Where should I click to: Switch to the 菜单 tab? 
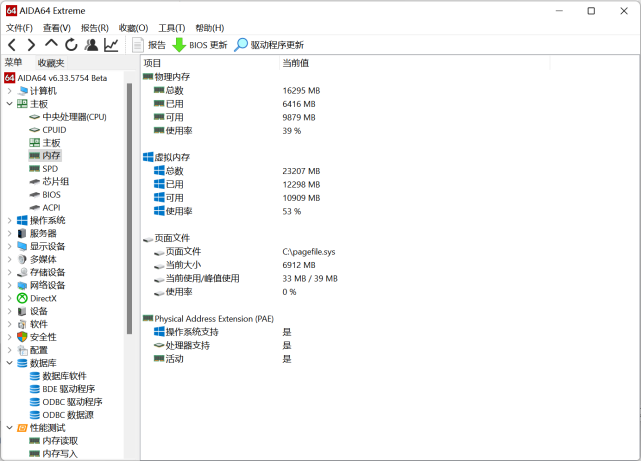(13, 63)
